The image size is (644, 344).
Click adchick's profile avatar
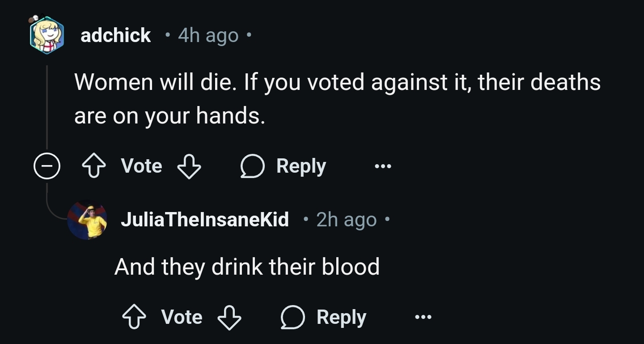click(x=47, y=35)
